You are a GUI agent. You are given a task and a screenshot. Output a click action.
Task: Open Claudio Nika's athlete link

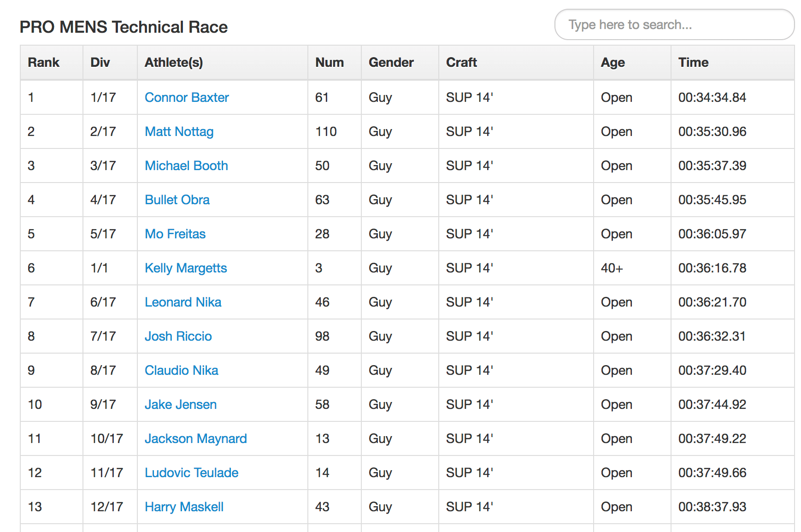tap(181, 370)
